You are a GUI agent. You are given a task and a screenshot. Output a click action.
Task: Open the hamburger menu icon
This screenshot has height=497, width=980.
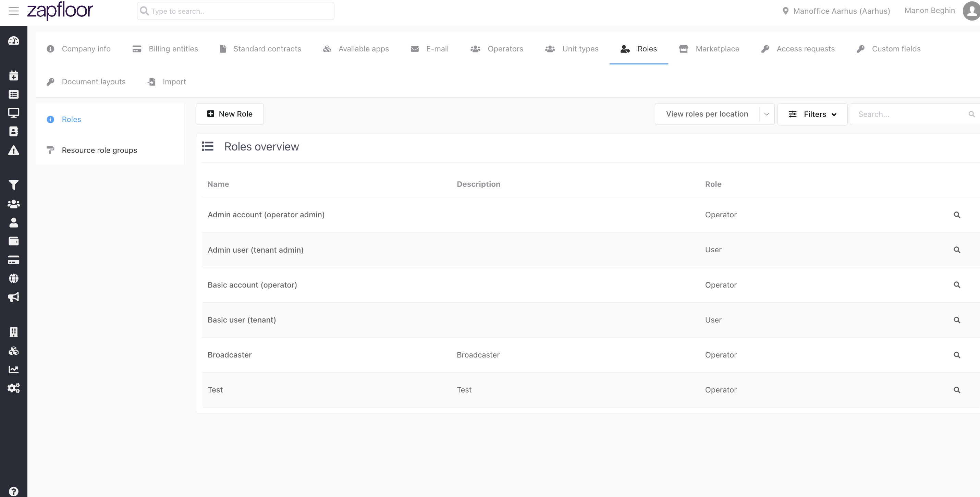coord(14,11)
